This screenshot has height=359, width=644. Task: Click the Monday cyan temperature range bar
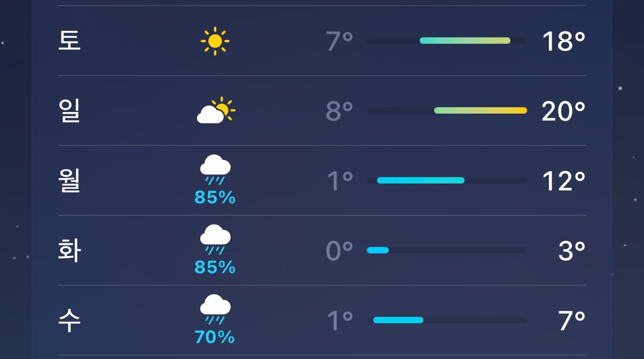click(421, 180)
